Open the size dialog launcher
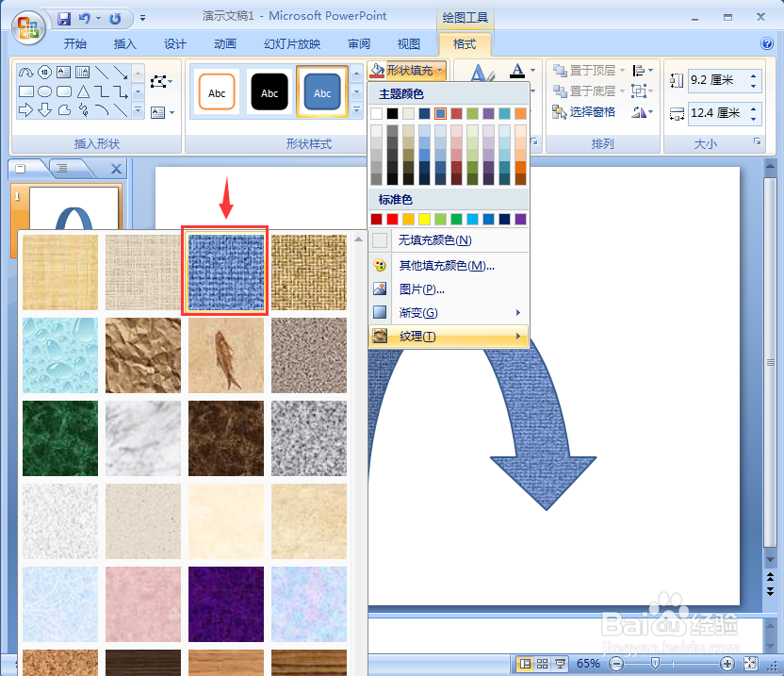The image size is (784, 676). tap(757, 141)
